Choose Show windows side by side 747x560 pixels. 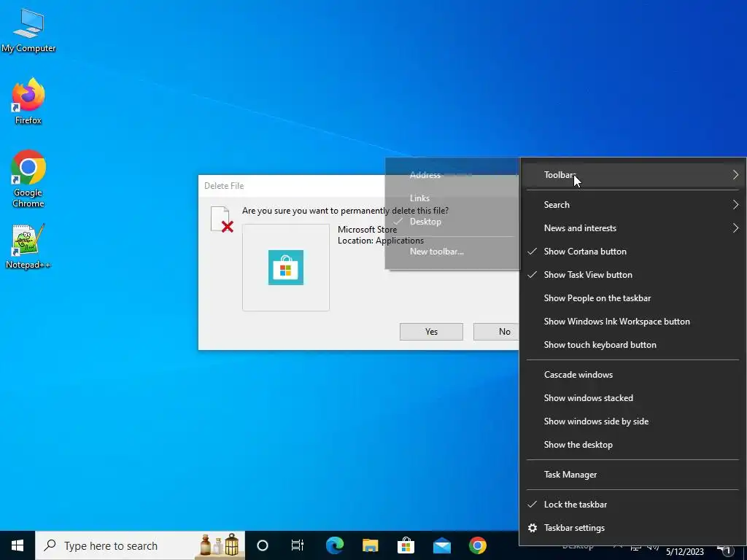tap(632, 421)
